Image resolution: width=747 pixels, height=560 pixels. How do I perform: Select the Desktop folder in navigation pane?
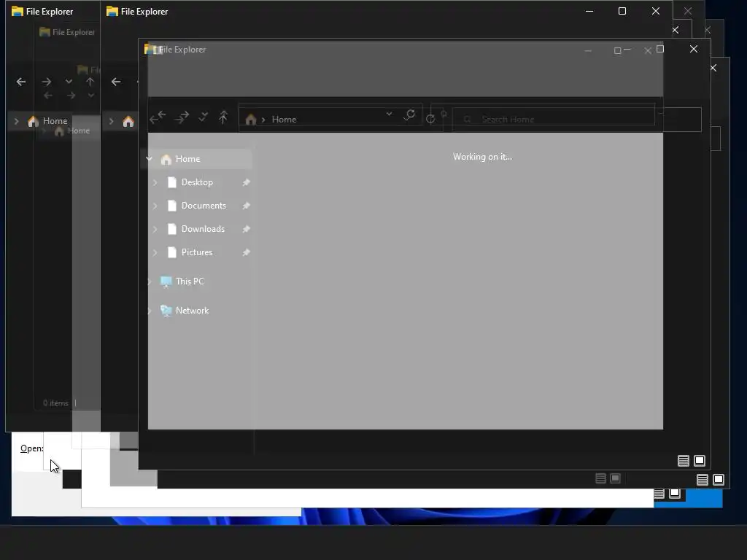tap(197, 182)
